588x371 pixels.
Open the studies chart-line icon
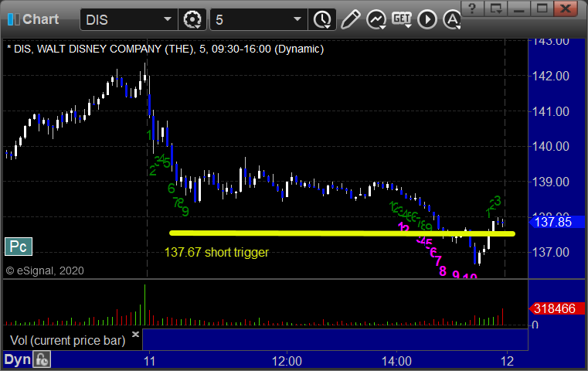click(376, 19)
